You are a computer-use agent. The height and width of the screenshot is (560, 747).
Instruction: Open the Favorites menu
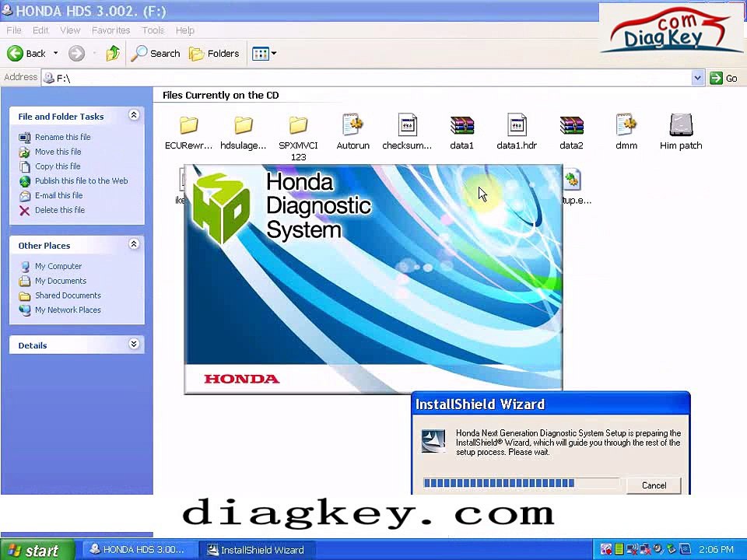coord(110,30)
